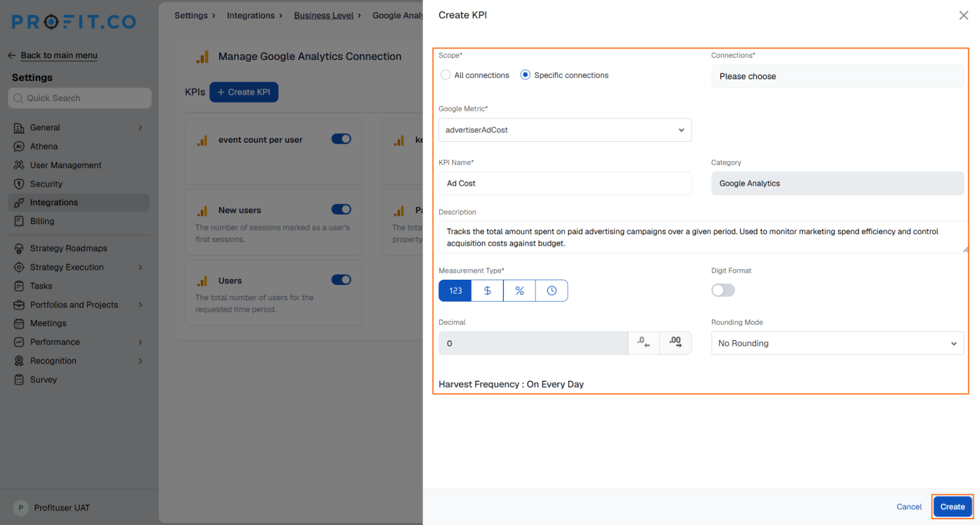This screenshot has height=525, width=980.
Task: Close the Create KPI panel
Action: tap(963, 15)
